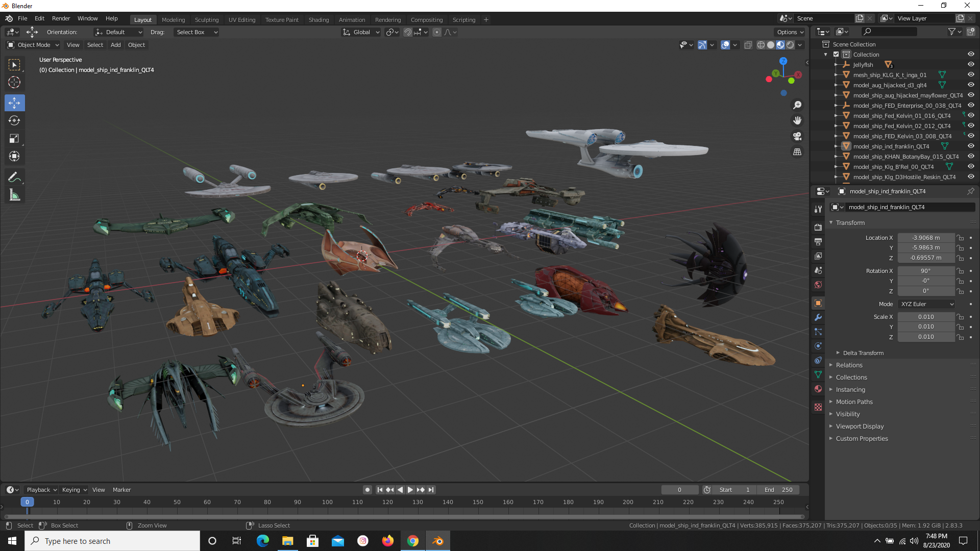980x551 pixels.
Task: Activate the Scale tool
Action: coord(14,138)
